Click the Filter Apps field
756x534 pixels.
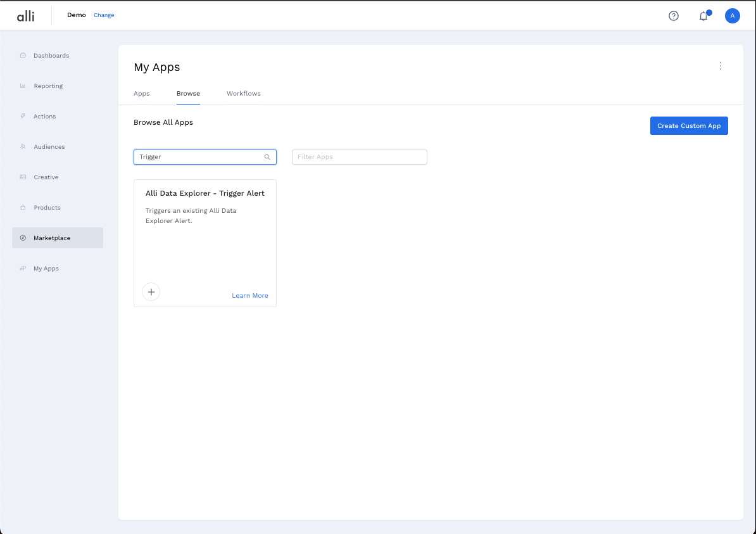click(359, 157)
